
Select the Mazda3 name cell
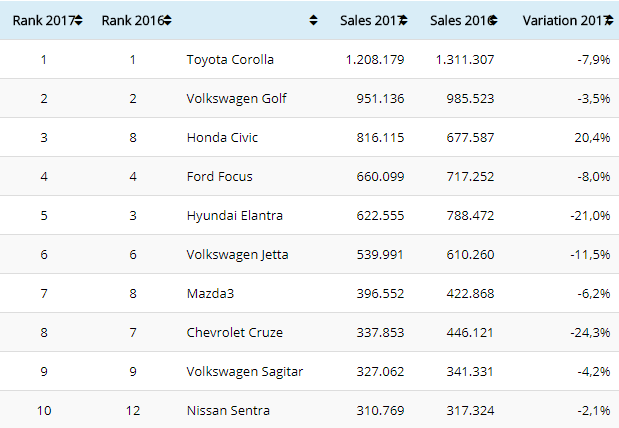tap(209, 294)
